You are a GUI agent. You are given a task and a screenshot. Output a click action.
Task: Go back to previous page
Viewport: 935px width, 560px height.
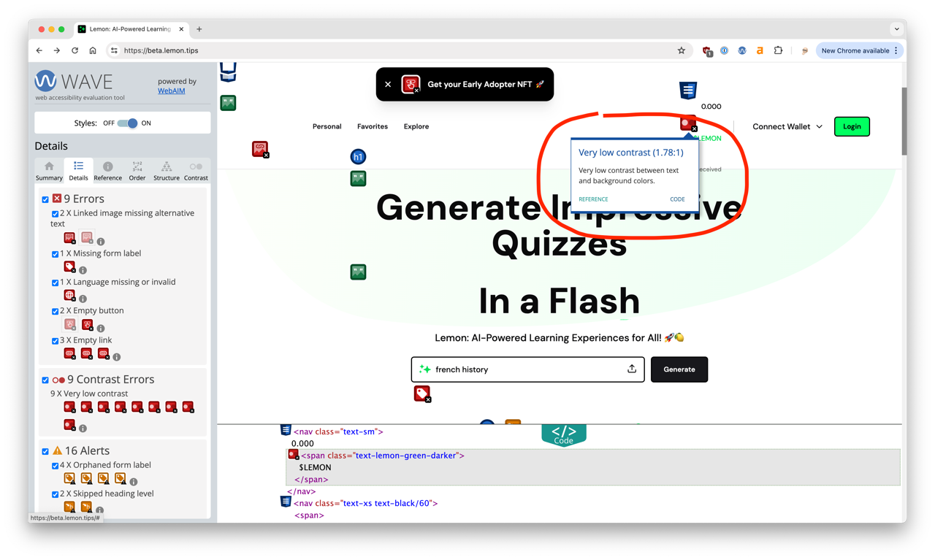[39, 50]
